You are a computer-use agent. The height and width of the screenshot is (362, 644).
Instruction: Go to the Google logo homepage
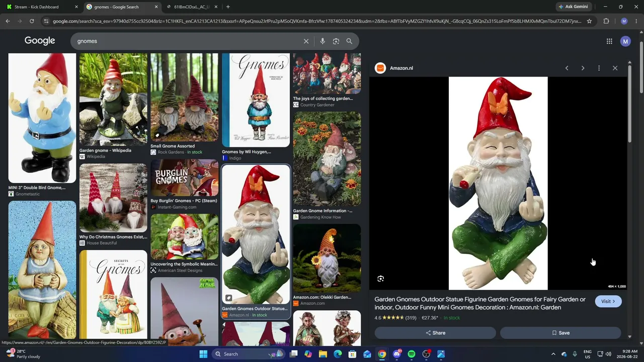(x=40, y=41)
